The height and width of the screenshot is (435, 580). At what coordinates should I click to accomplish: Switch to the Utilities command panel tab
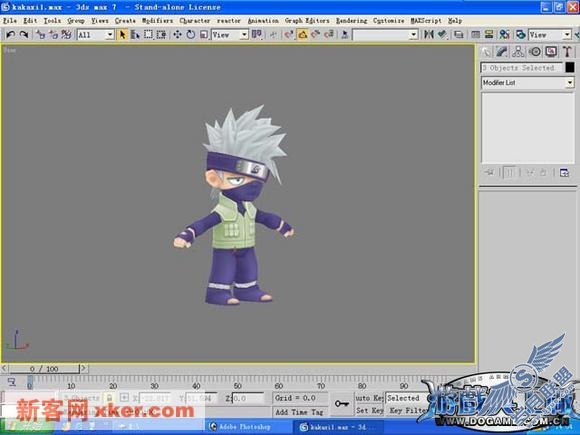point(567,52)
